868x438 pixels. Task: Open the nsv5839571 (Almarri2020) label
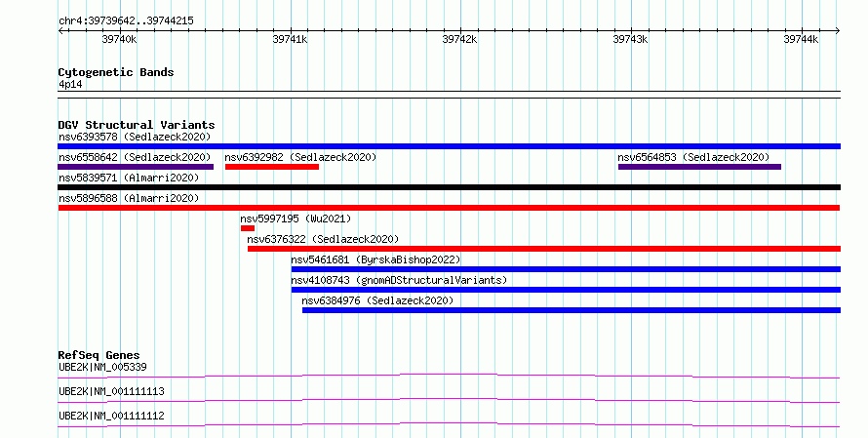[x=129, y=178]
